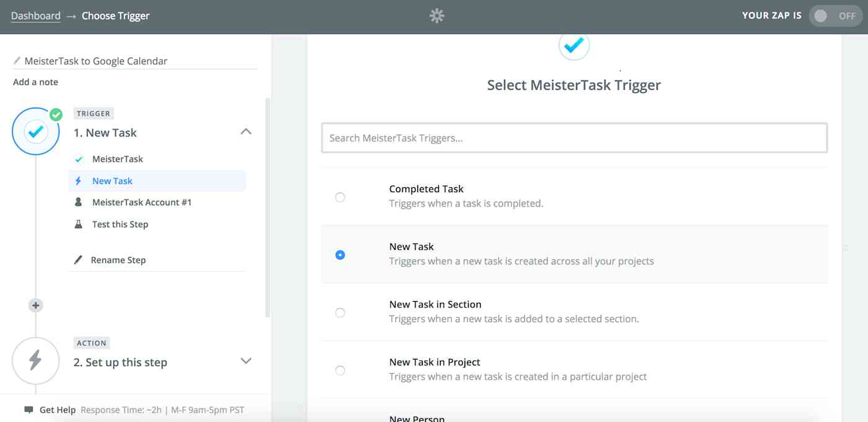Click the plus icon to add a step
The height and width of the screenshot is (422, 868).
[35, 305]
